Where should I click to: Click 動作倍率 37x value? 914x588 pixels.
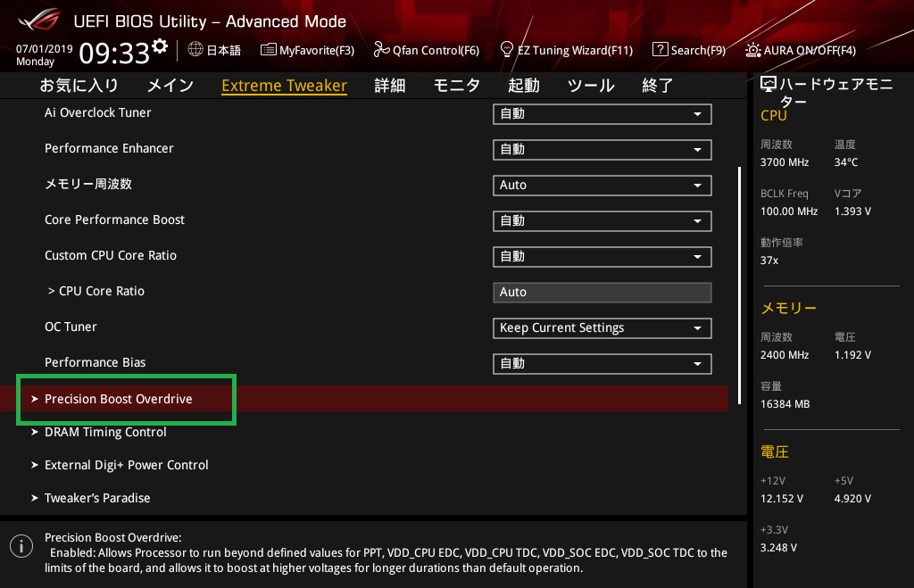769,261
